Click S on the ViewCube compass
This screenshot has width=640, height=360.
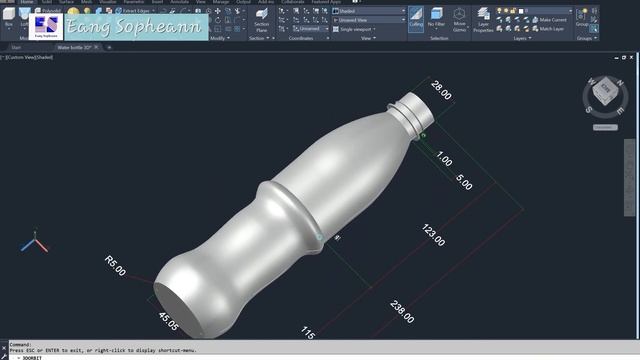point(589,110)
